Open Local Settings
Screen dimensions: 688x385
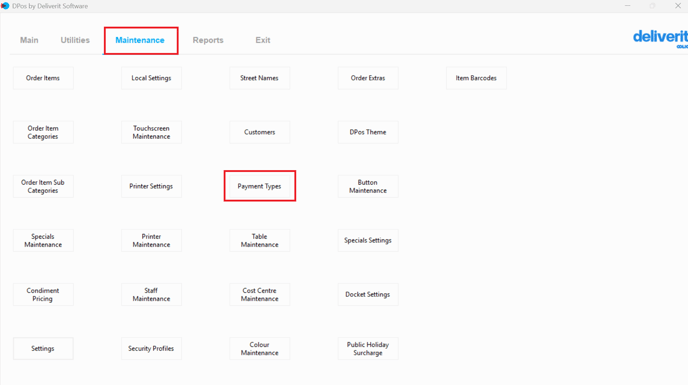point(151,78)
